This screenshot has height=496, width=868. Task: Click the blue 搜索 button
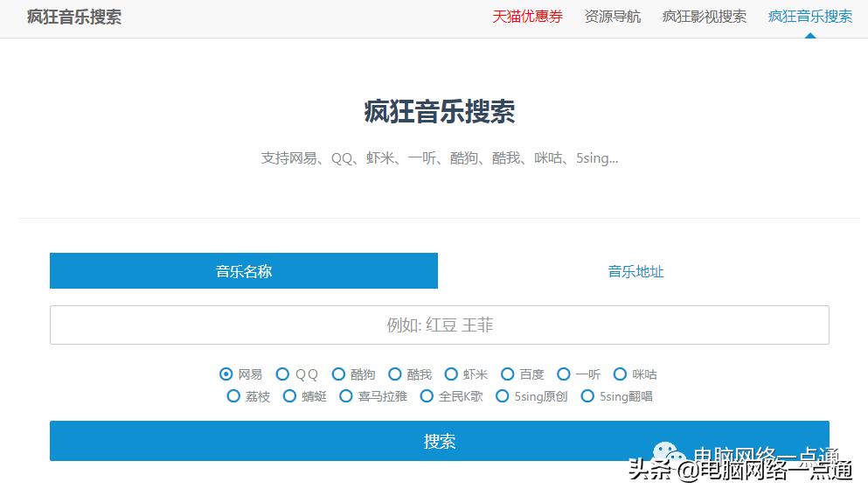point(440,441)
